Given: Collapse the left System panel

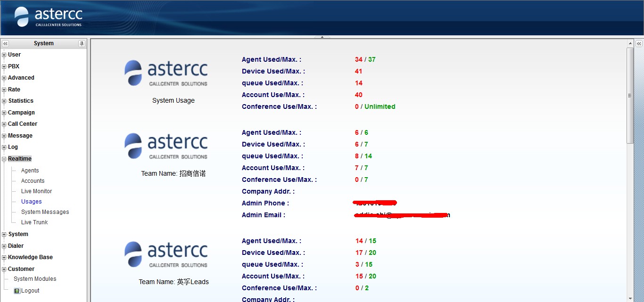Looking at the screenshot, I should coord(6,43).
